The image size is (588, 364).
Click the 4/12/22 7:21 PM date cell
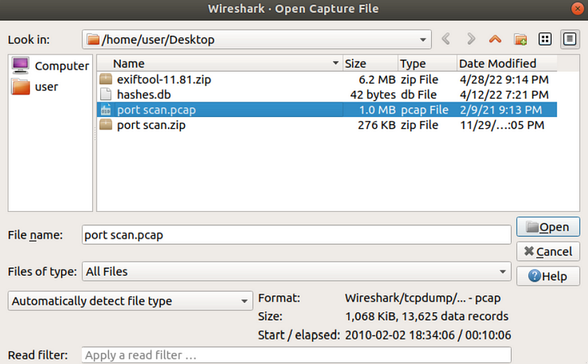click(x=504, y=94)
